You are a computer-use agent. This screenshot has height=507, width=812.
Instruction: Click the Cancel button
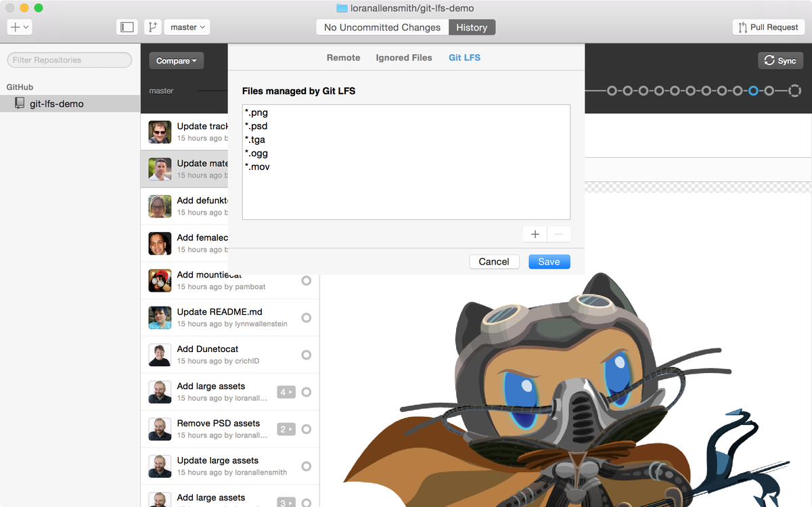[x=495, y=261]
